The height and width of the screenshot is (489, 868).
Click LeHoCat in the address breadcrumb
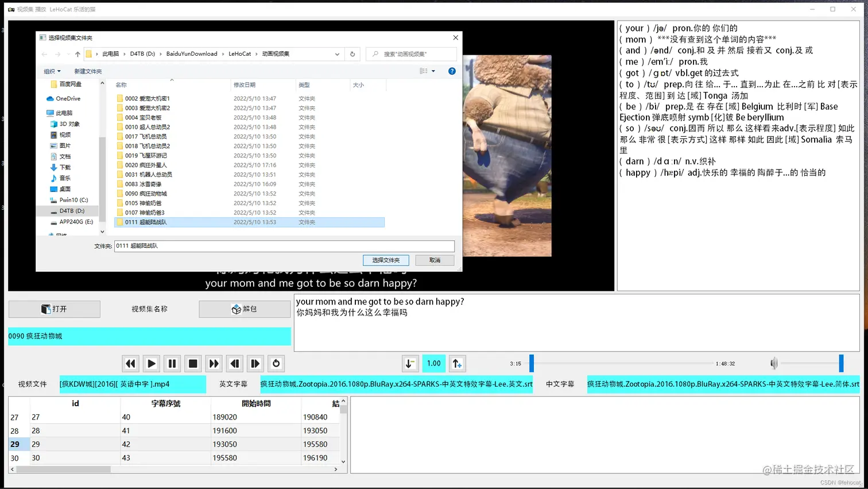tap(239, 54)
